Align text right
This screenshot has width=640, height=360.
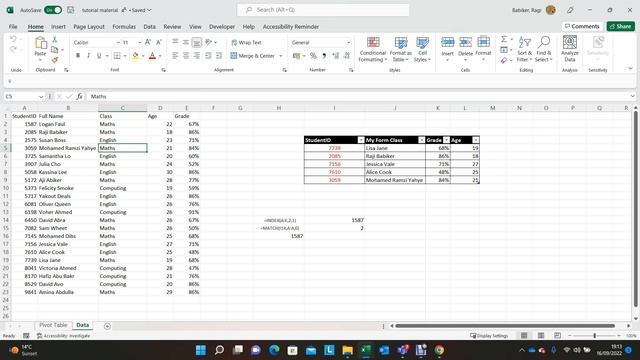pos(197,56)
